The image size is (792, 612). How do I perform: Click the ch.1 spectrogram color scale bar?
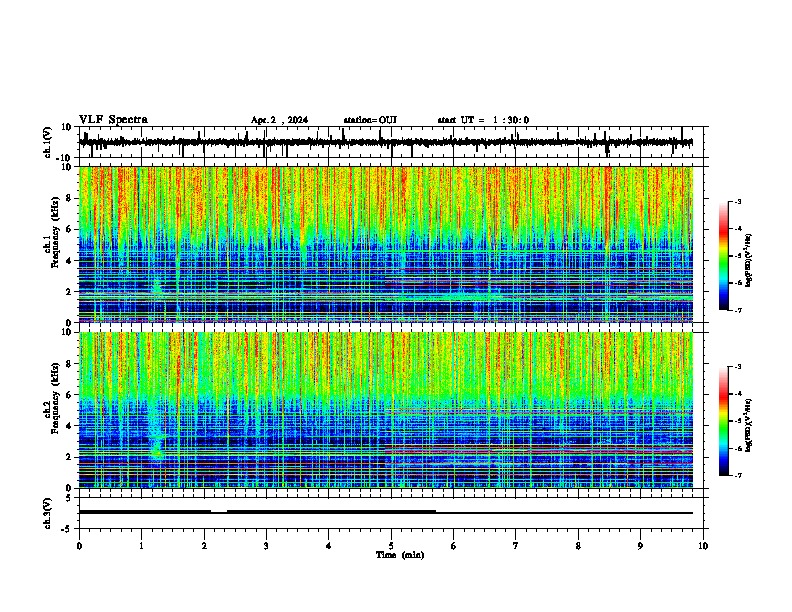pos(723,256)
